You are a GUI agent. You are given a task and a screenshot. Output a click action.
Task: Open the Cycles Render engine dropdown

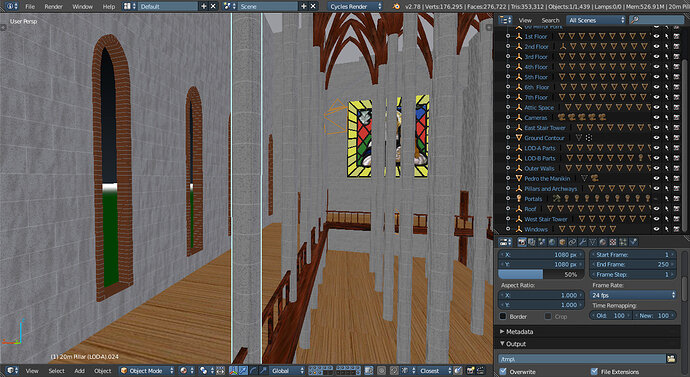355,7
